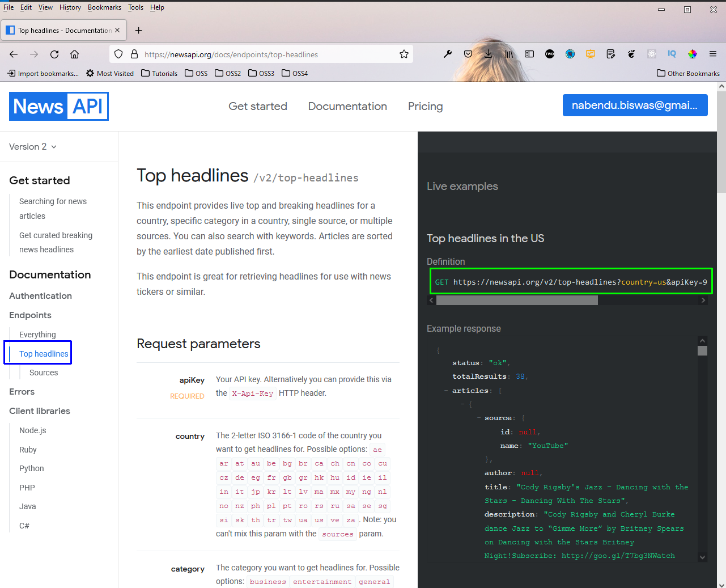The width and height of the screenshot is (726, 588).
Task: Open the View menu
Action: pos(45,7)
